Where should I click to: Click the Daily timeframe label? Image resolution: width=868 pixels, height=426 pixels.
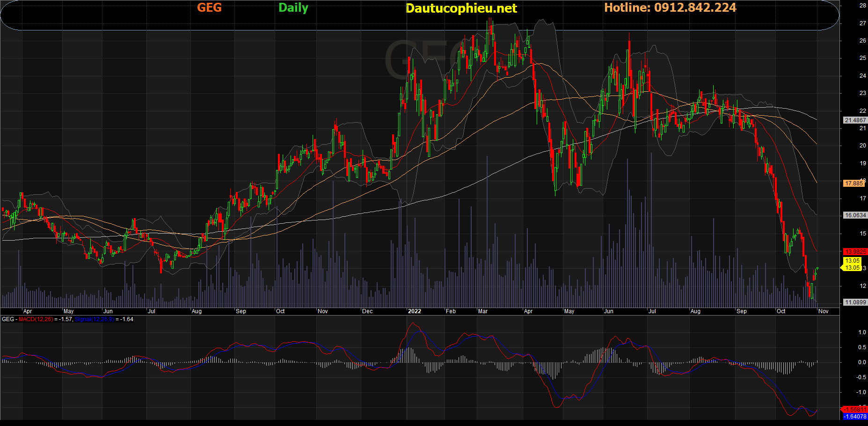pos(293,8)
